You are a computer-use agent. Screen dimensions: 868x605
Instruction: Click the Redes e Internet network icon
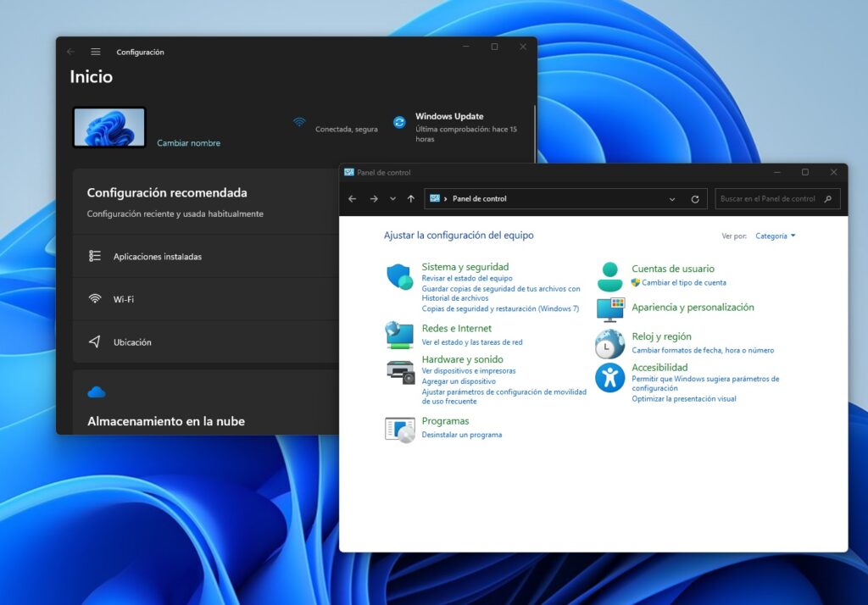pos(399,335)
